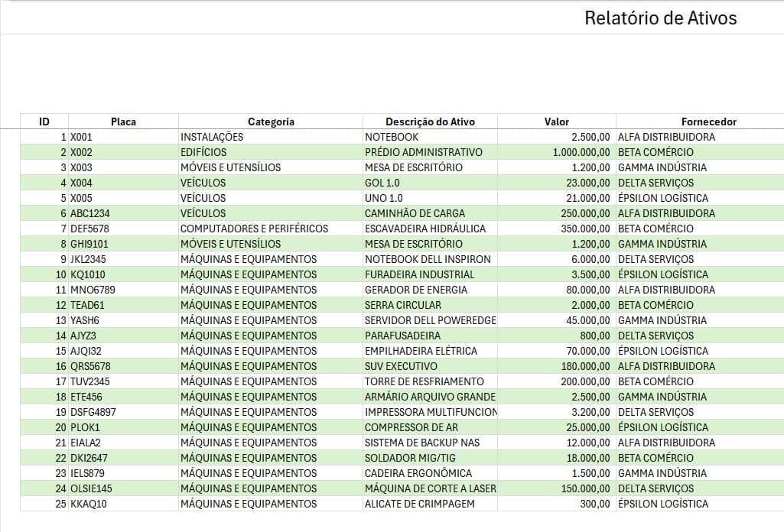
Task: Click the SERVIDOR DELL POWEREDGE cell
Action: click(430, 320)
